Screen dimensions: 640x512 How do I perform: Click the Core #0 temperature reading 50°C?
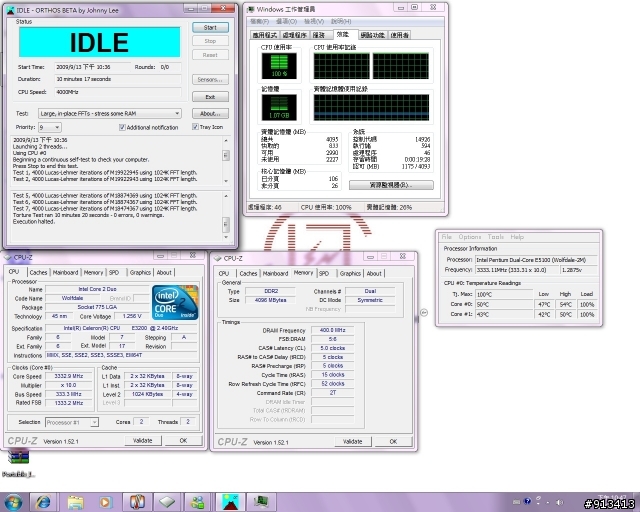(x=504, y=304)
